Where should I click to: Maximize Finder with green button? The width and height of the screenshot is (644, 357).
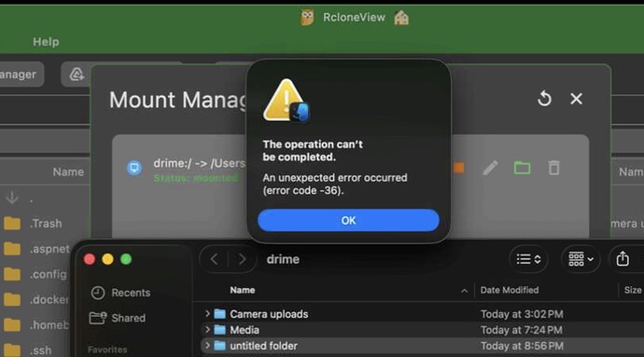point(126,259)
